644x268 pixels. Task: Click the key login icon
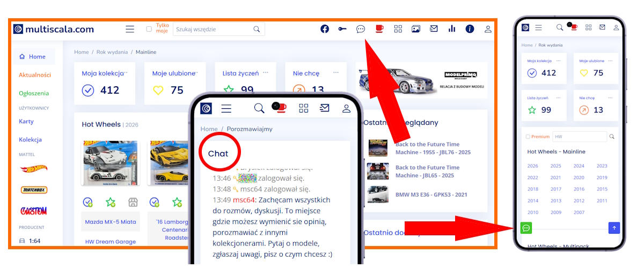[342, 29]
